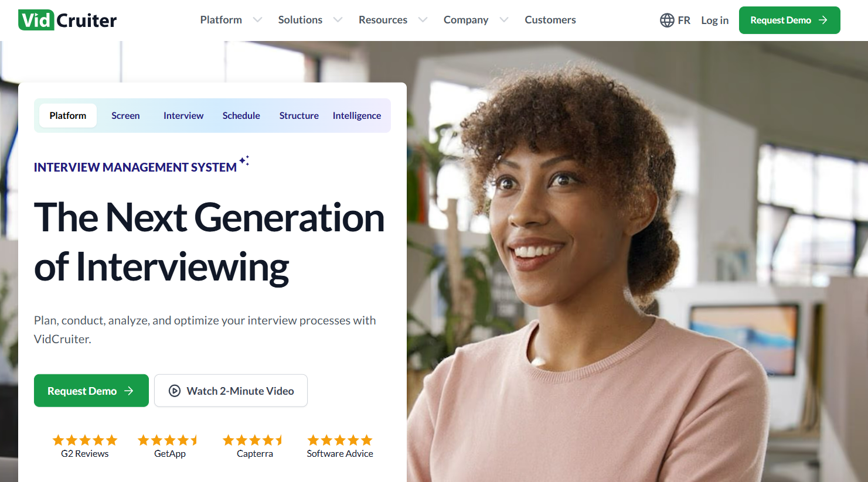Image resolution: width=868 pixels, height=482 pixels.
Task: Select the Structure tab
Action: pyautogui.click(x=299, y=116)
